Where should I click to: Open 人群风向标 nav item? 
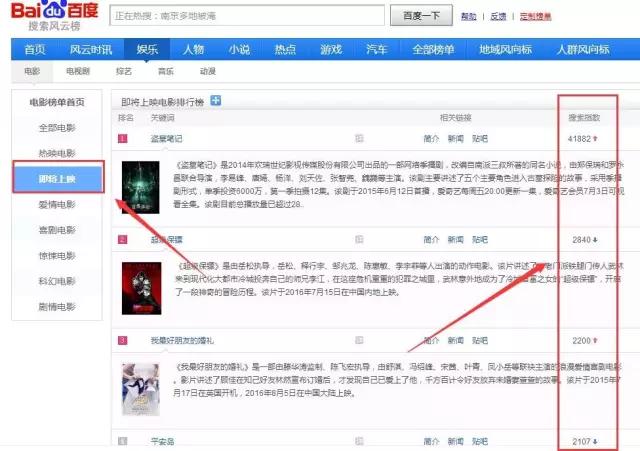point(583,50)
